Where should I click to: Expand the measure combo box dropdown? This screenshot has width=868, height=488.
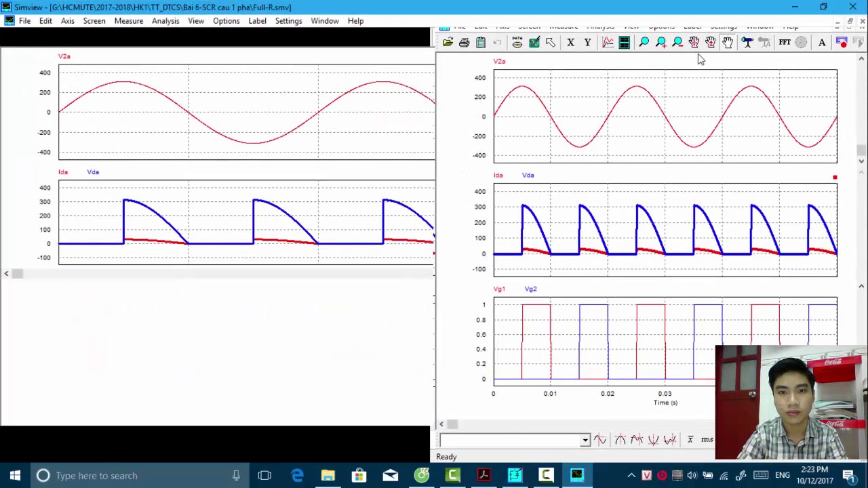tap(585, 441)
